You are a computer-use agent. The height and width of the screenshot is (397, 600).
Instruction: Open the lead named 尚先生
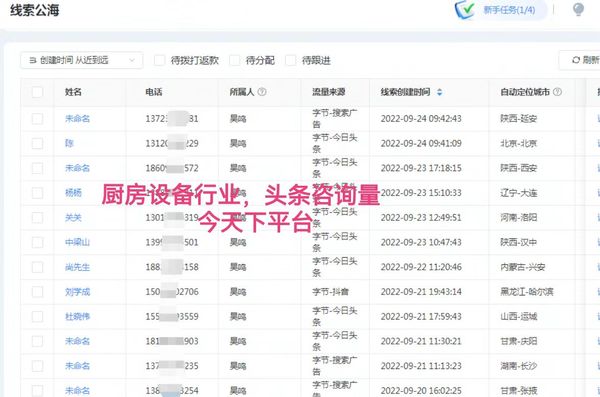77,267
